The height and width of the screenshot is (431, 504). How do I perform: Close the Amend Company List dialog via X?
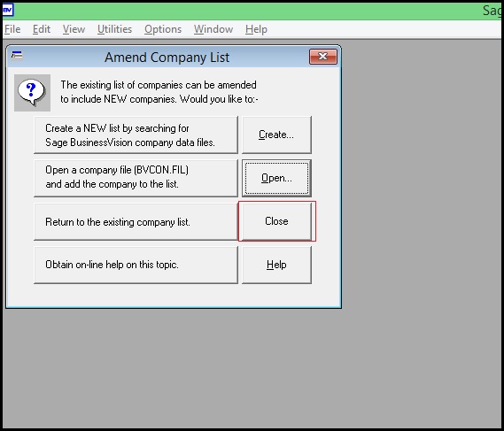(323, 57)
